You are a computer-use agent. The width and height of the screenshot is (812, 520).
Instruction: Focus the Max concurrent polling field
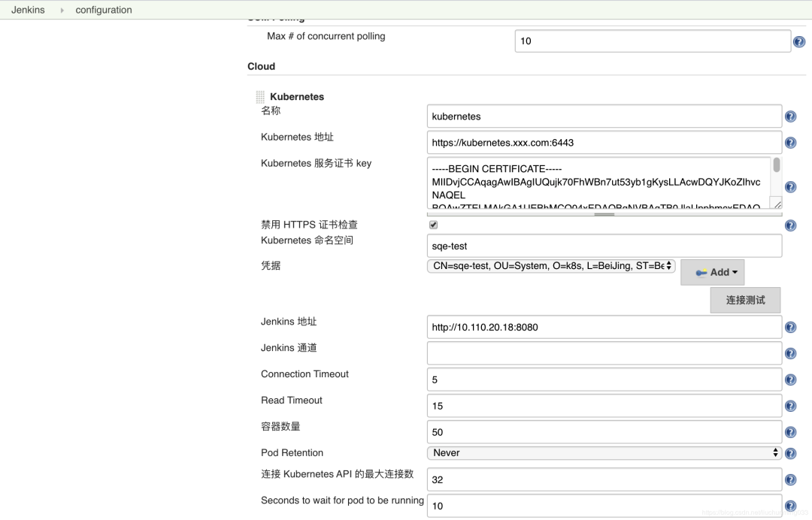(653, 41)
